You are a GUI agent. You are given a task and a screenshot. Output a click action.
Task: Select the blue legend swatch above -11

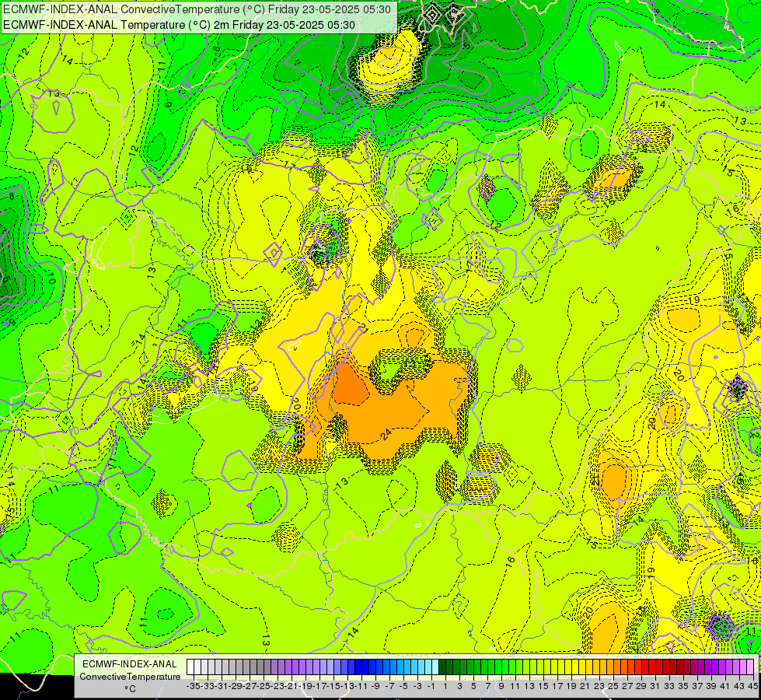click(358, 667)
